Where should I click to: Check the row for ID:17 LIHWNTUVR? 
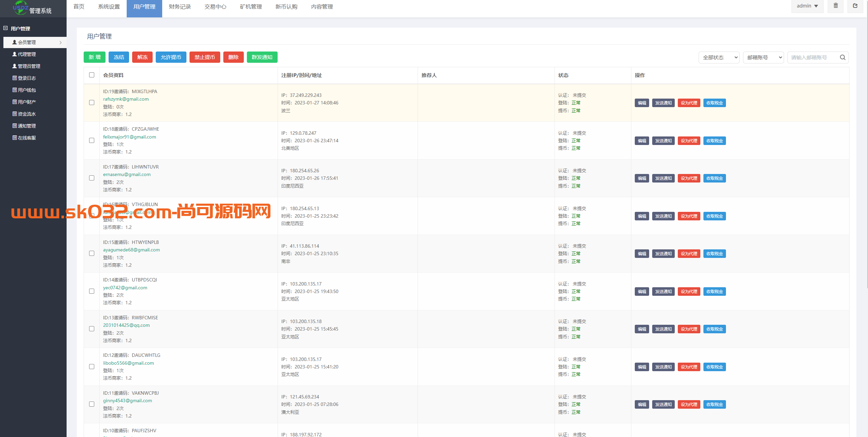92,178
